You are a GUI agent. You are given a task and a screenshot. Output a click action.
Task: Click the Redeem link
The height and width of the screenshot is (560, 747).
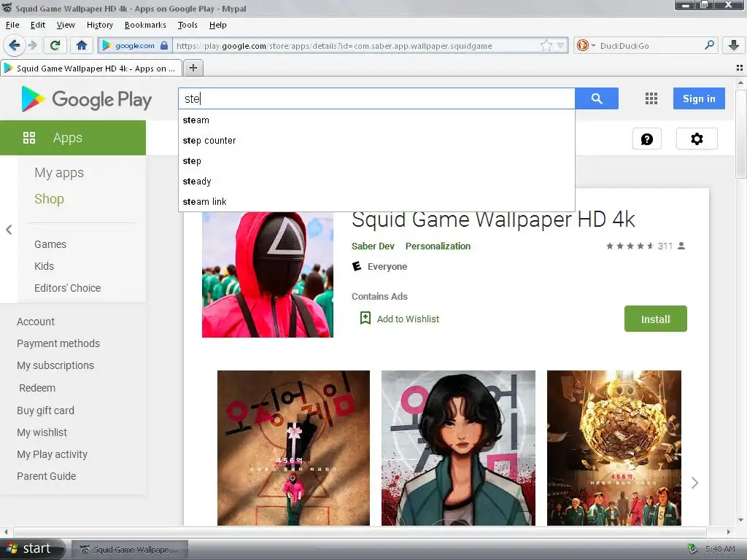pos(37,388)
